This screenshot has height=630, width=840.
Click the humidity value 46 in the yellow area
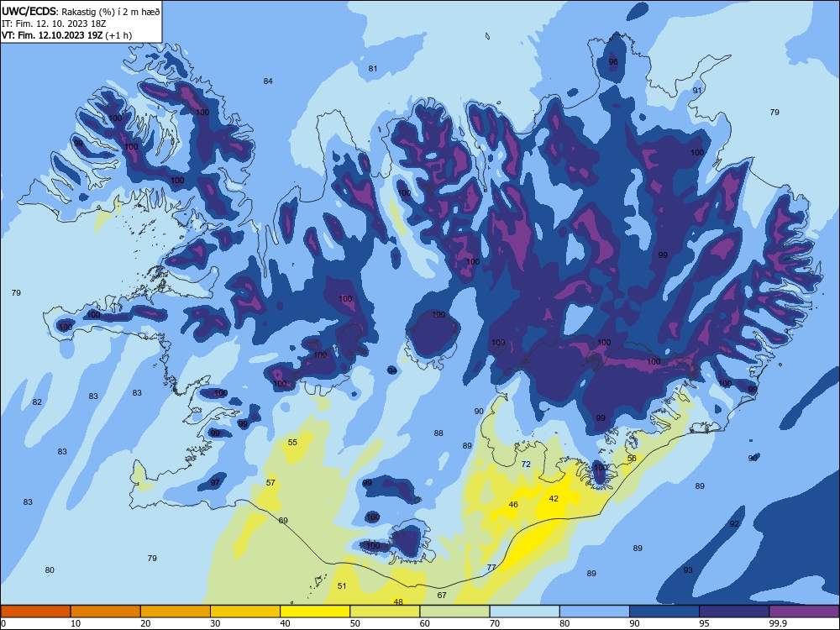pos(513,504)
